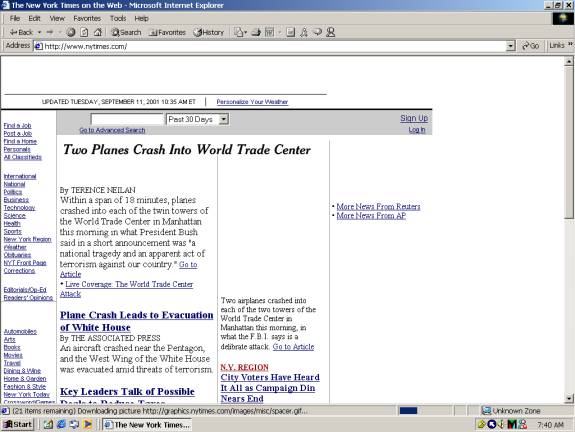Select The New York Times taskbar button

tap(147, 425)
